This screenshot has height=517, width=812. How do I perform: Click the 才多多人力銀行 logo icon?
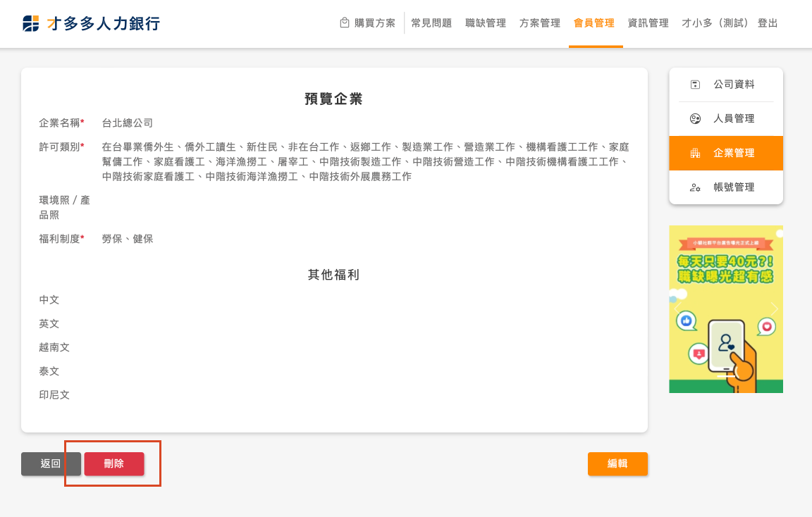(x=31, y=23)
